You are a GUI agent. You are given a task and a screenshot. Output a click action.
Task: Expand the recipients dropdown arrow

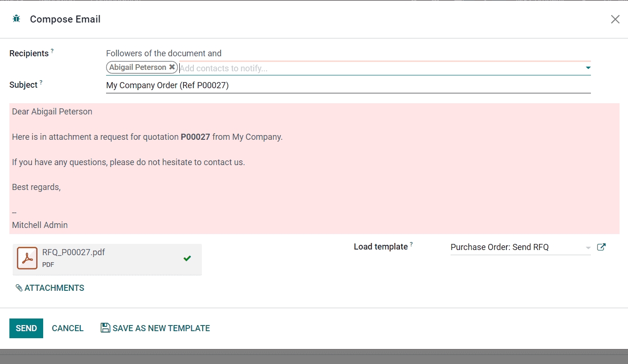588,68
